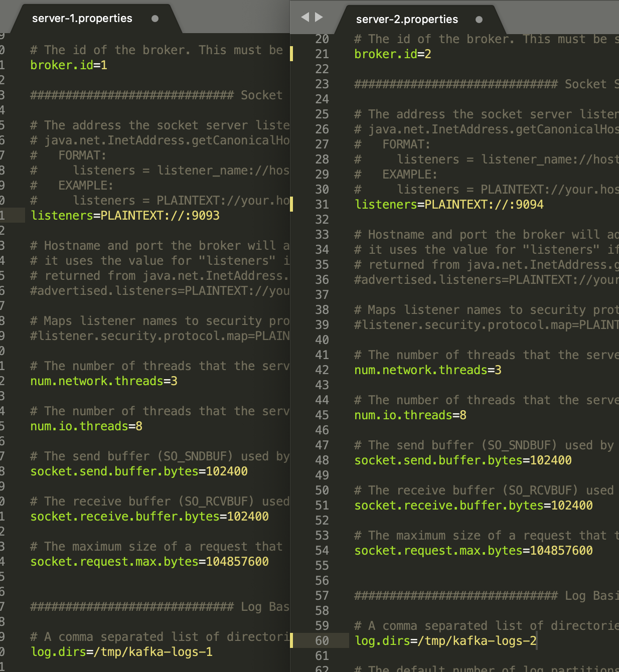Click line number 36 in server-2 gutter
The image size is (619, 672).
point(322,280)
